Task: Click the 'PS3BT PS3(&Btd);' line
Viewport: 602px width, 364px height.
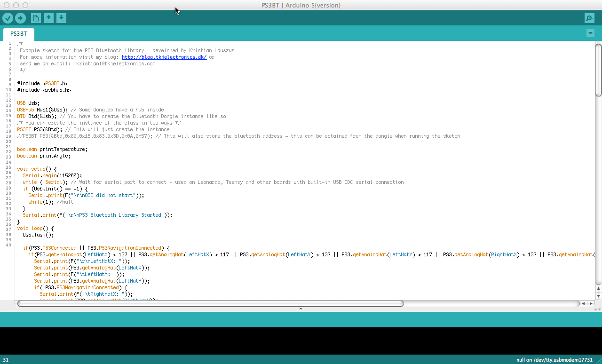Action: click(x=40, y=129)
